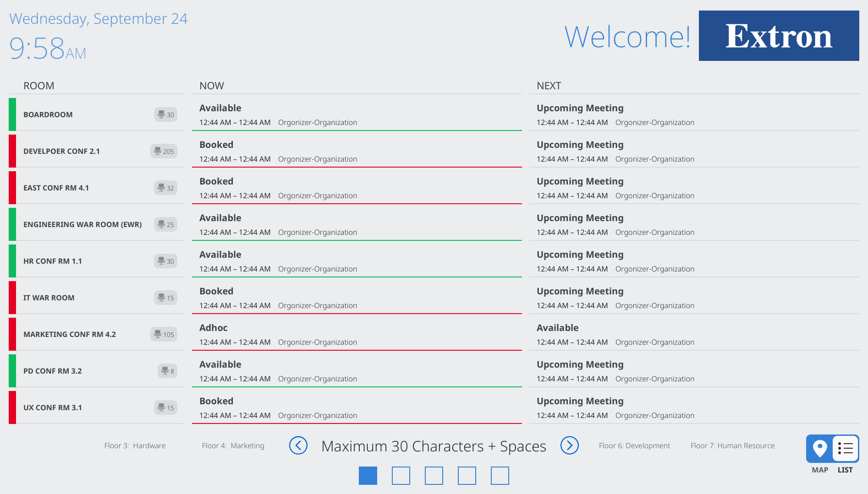
Task: Go to Floor 3: Hardware
Action: click(x=135, y=446)
